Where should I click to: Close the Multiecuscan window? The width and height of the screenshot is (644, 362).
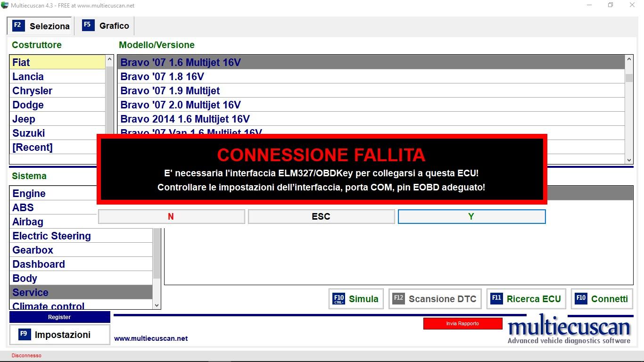pyautogui.click(x=632, y=5)
